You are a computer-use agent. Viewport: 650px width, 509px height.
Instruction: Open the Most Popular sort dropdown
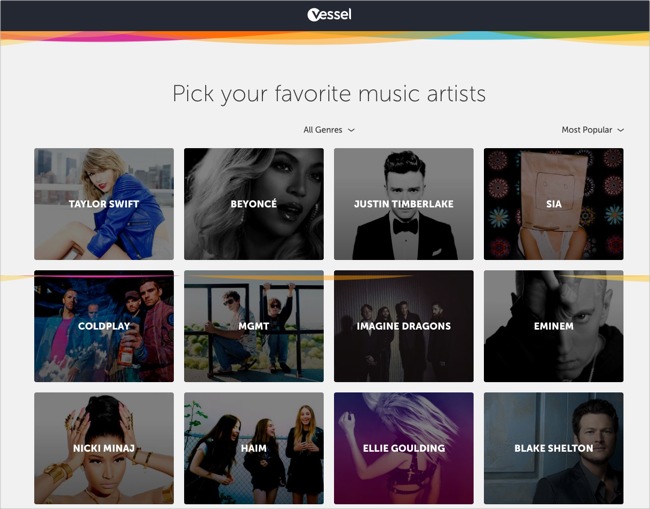tap(592, 130)
